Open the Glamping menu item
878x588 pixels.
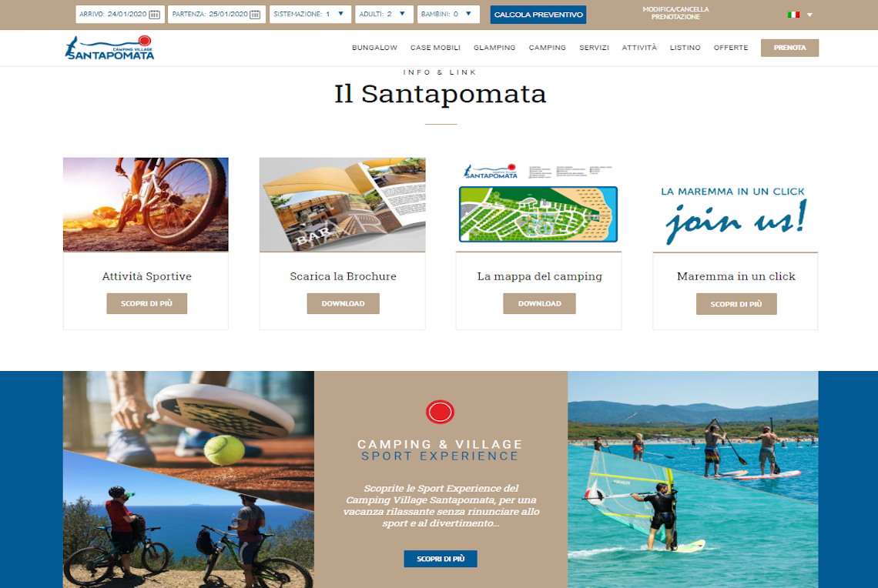[x=494, y=48]
